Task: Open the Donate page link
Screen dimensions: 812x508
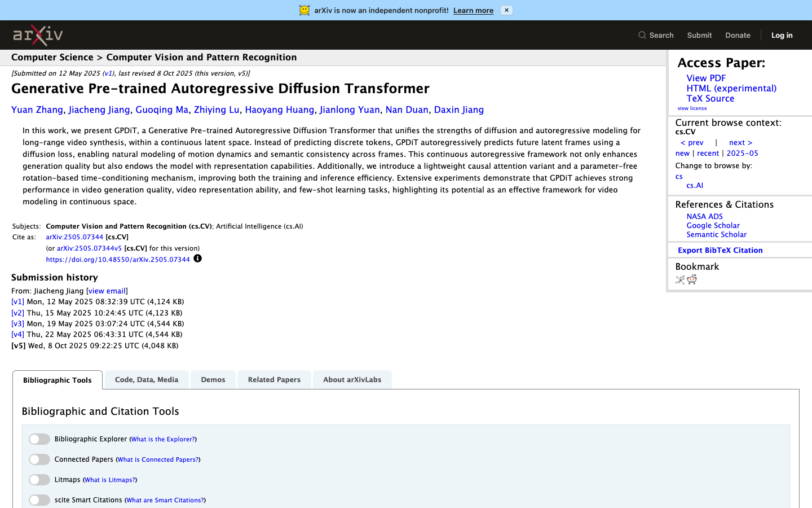Action: pos(738,35)
